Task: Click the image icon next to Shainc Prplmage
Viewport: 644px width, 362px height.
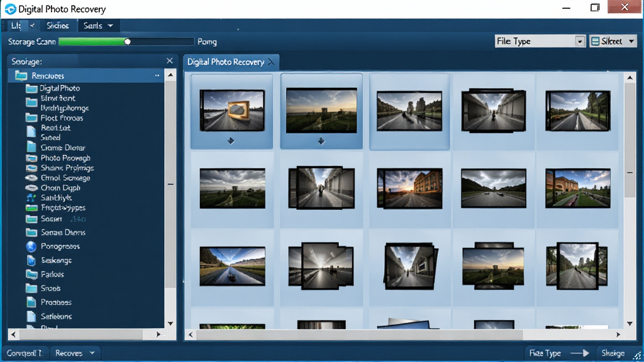Action: coord(31,168)
